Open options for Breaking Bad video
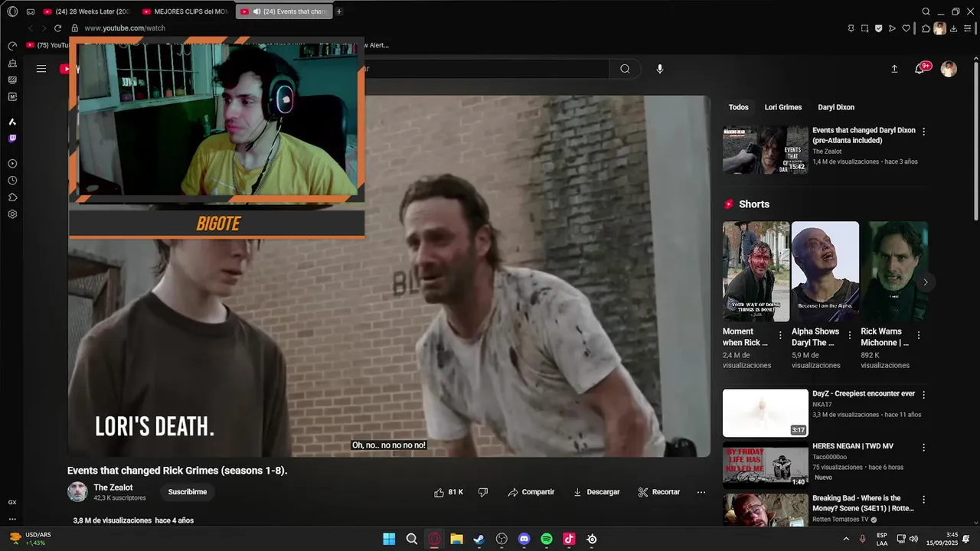Viewport: 980px width, 551px height. coord(923,499)
